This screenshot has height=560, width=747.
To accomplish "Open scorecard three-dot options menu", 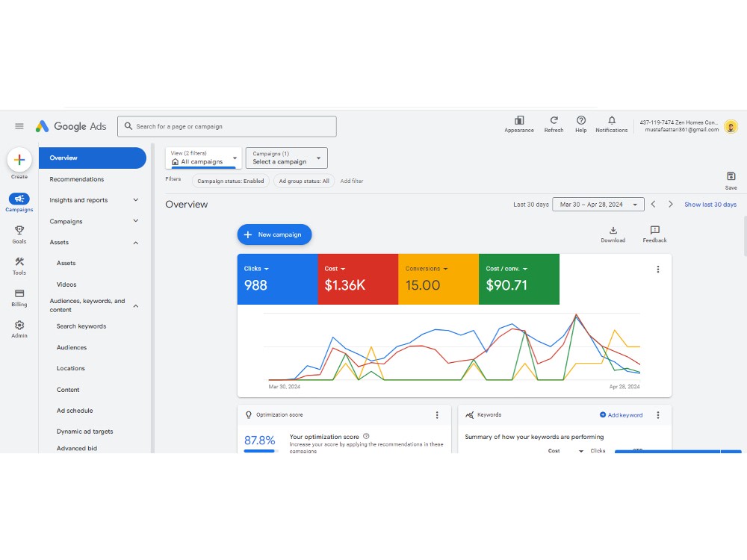I will pos(658,270).
